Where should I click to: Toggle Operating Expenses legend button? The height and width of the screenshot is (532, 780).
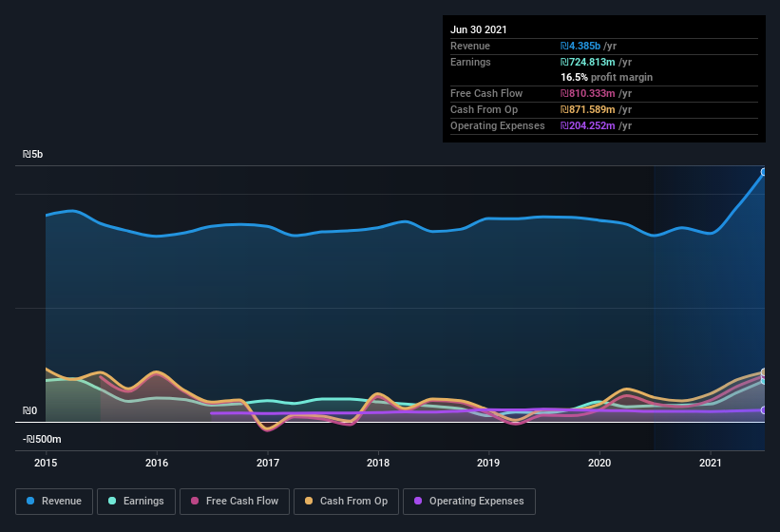tap(469, 502)
